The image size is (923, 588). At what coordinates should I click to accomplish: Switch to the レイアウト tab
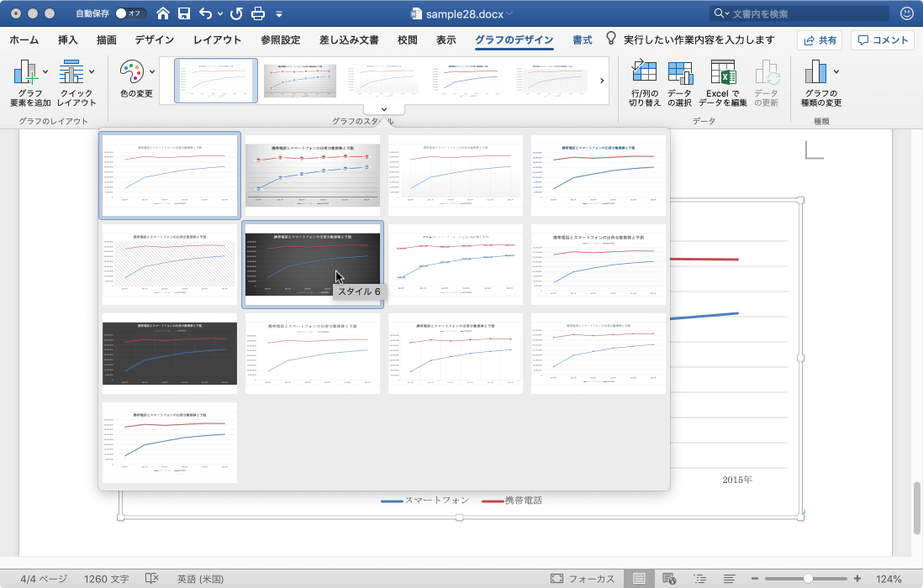[217, 40]
